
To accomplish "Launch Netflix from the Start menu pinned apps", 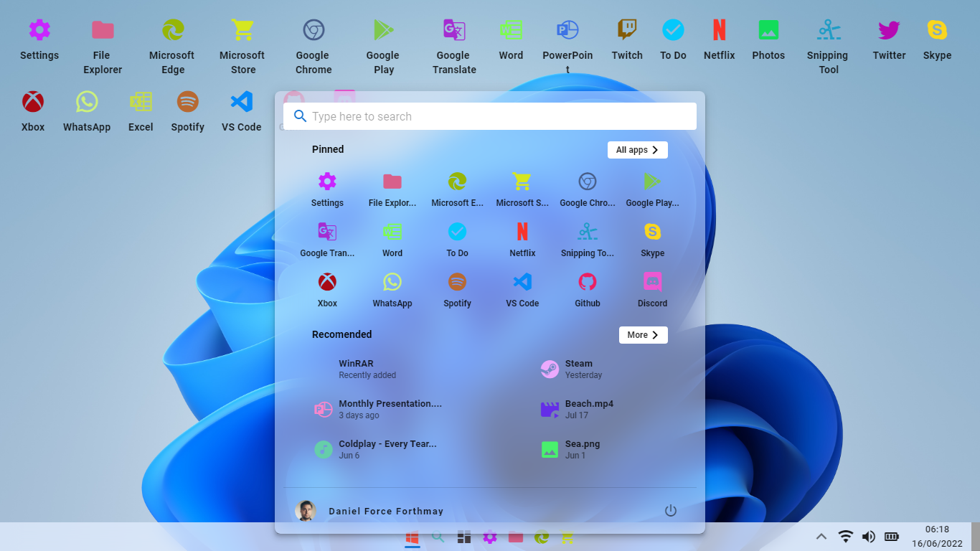I will 522,240.
